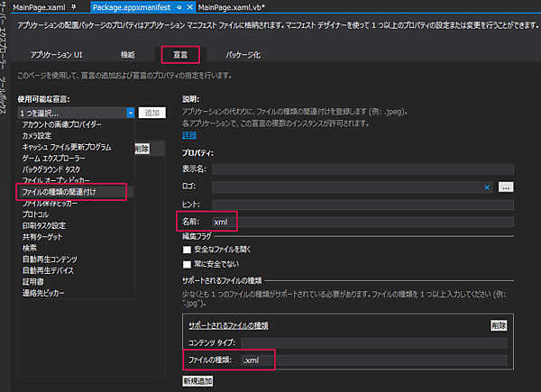
Task: Open the パッケージ化 tab
Action: (243, 55)
